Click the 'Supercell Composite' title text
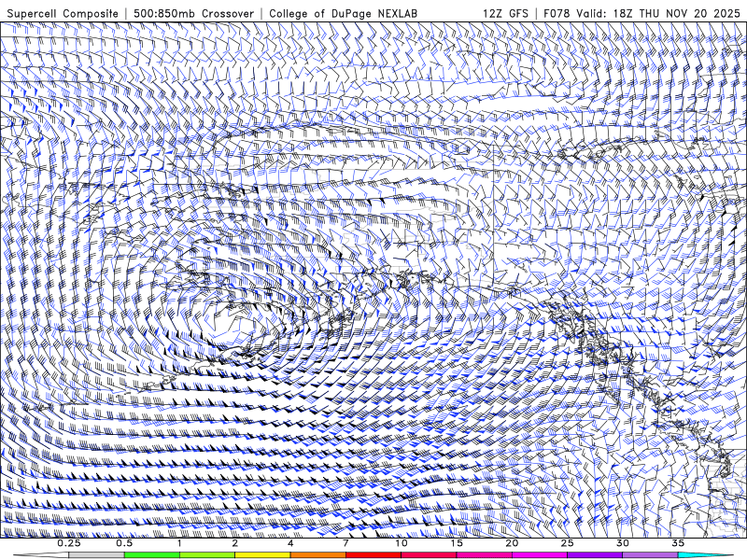 tap(63, 13)
